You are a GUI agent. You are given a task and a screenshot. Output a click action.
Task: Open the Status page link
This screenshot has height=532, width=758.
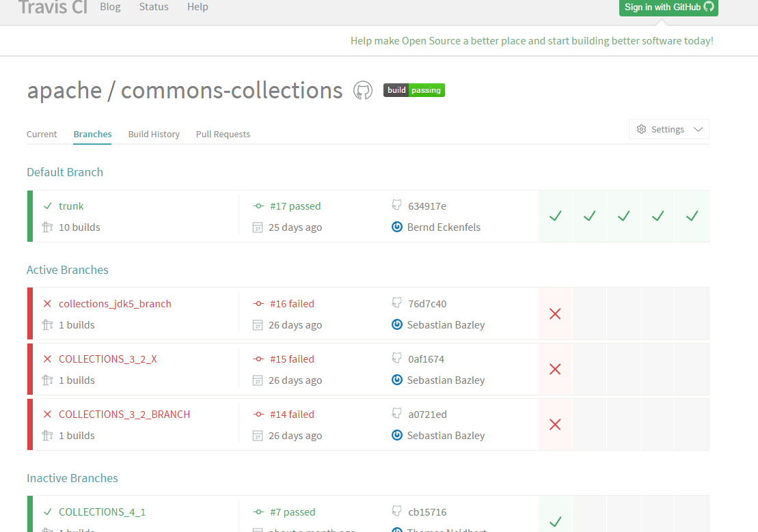tap(154, 7)
